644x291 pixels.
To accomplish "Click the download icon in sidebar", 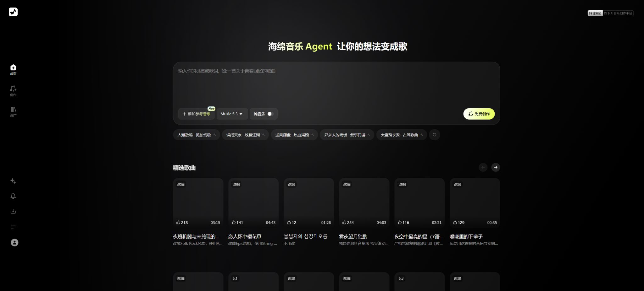I will pyautogui.click(x=13, y=211).
